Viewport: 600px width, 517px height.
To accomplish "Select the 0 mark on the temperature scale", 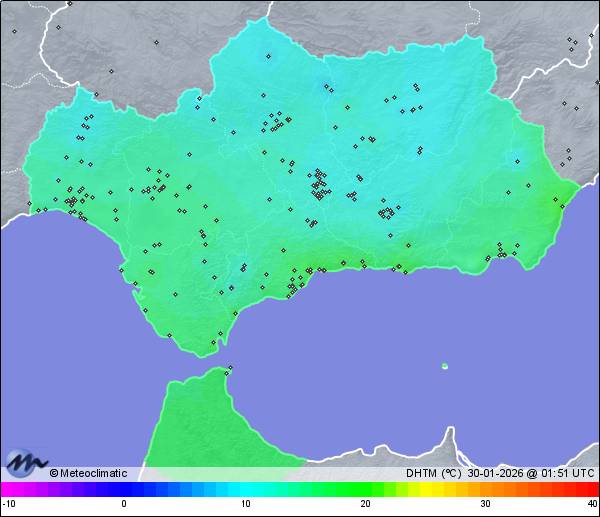I will point(124,504).
